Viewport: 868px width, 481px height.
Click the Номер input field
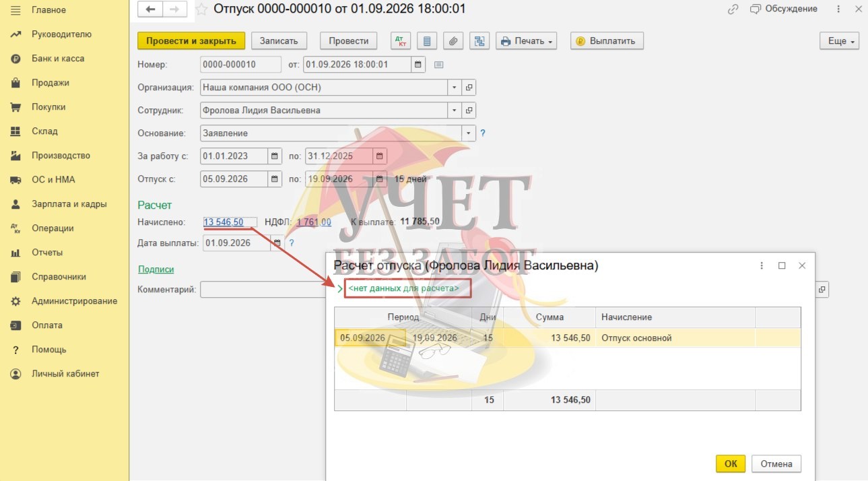pyautogui.click(x=241, y=65)
